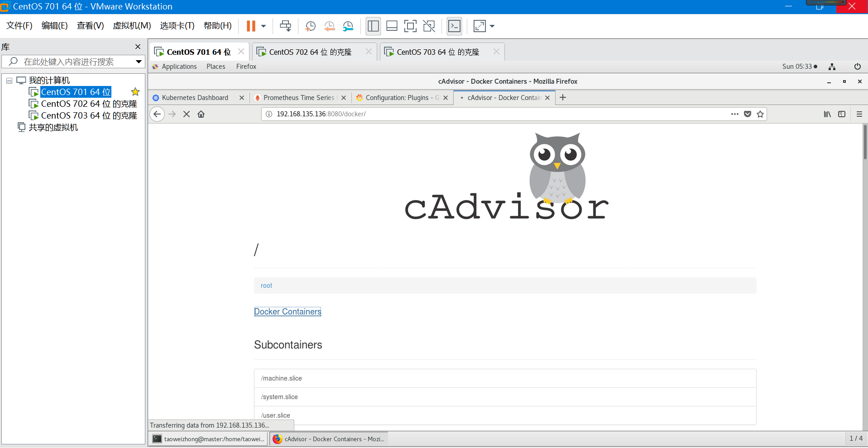Open the Firefox hamburger menu
Image resolution: width=868 pixels, height=448 pixels.
point(859,114)
